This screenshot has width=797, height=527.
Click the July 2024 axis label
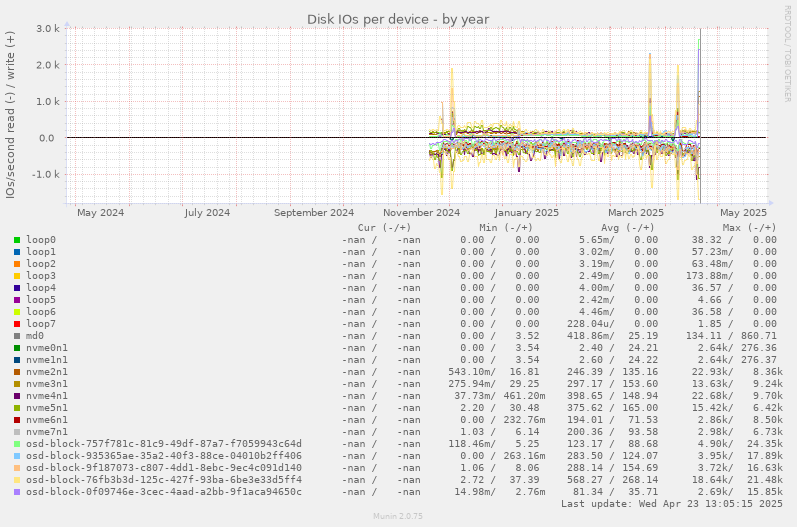click(207, 212)
